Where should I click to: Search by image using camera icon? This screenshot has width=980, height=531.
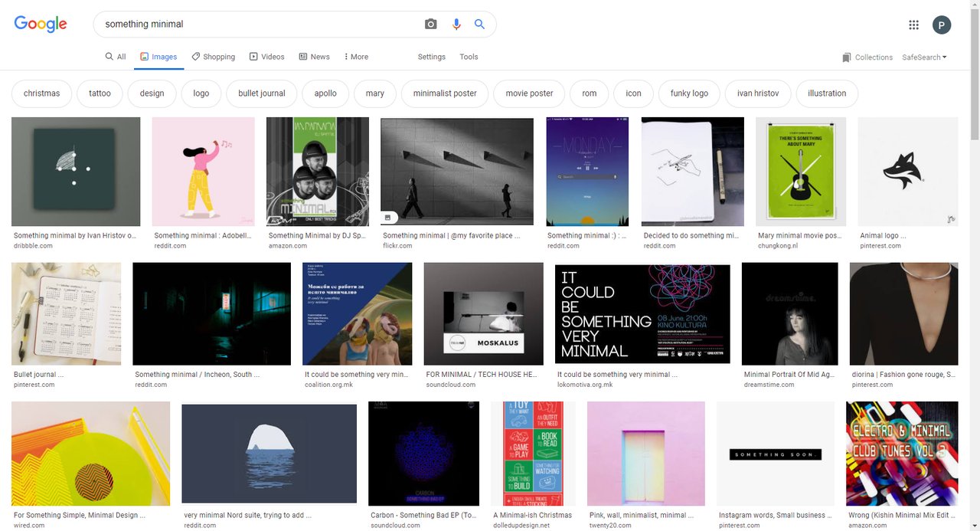click(x=431, y=25)
